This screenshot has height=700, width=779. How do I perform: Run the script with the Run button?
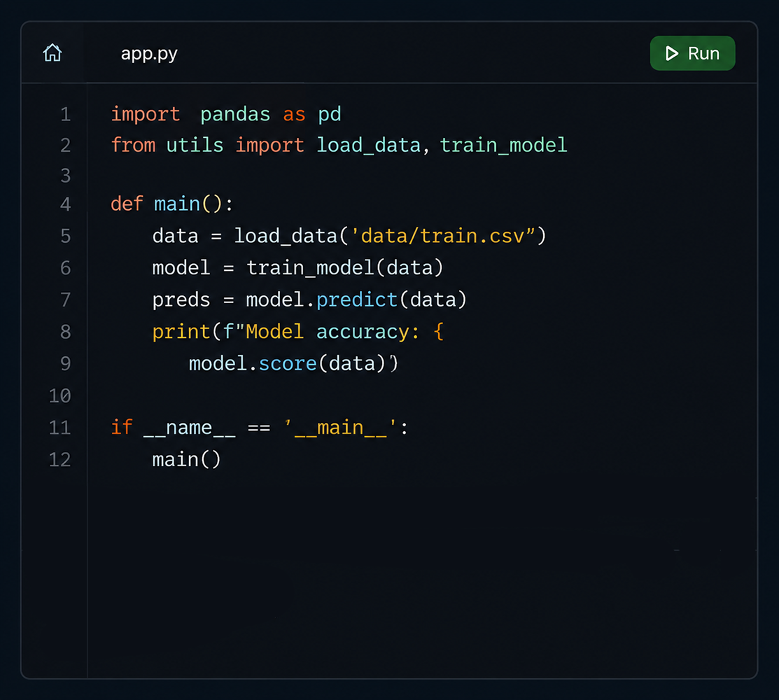692,53
